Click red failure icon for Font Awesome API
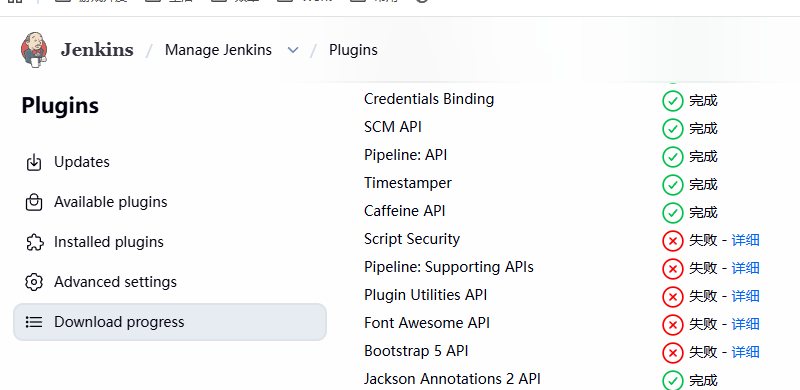Image resolution: width=800 pixels, height=390 pixels. coord(672,325)
